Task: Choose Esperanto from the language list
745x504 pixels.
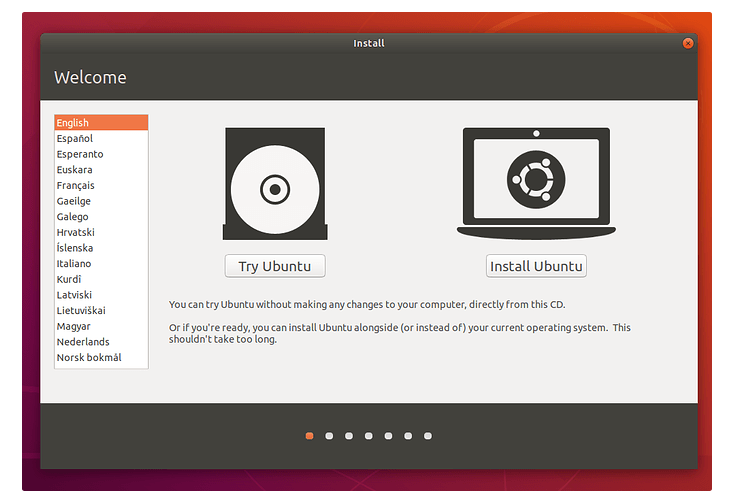Action: coord(101,154)
